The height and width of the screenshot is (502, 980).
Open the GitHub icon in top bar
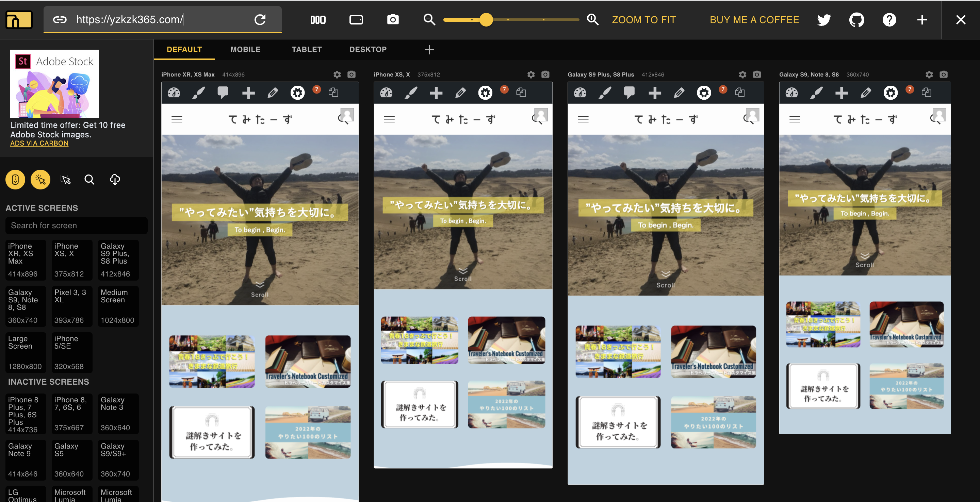pyautogui.click(x=856, y=20)
